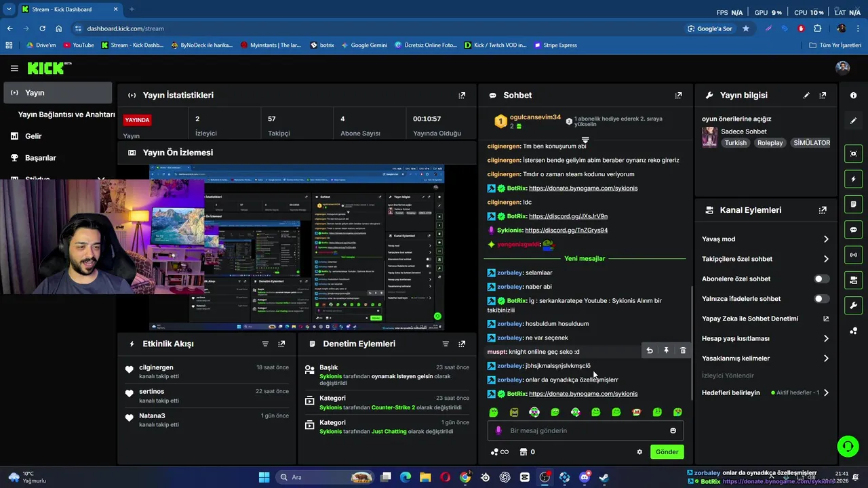Click the purple microphone icon in message box

(498, 430)
